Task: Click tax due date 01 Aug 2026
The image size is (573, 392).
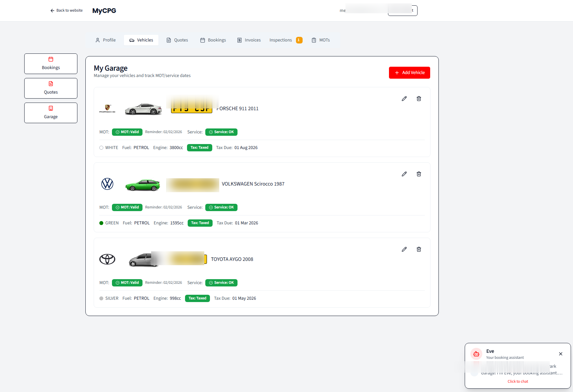Action: pyautogui.click(x=246, y=148)
